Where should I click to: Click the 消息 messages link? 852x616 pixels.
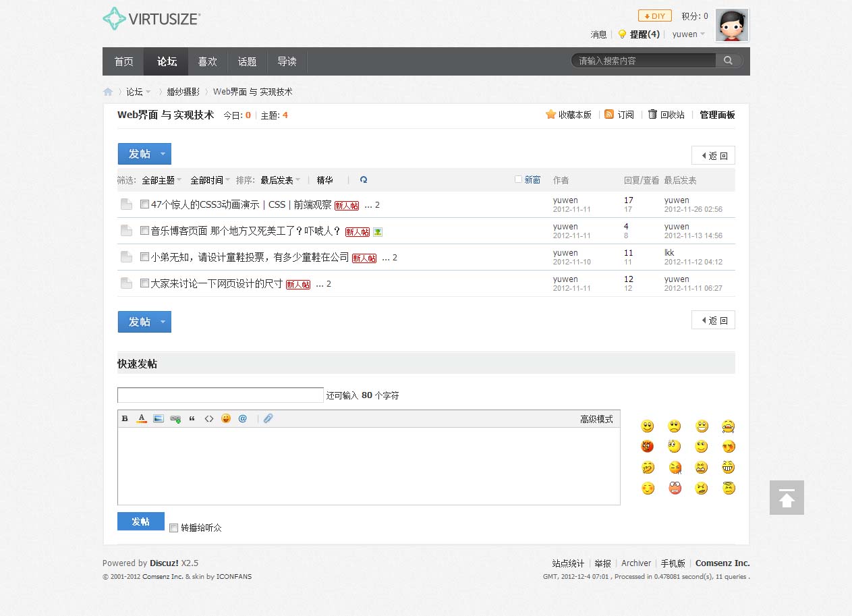pos(598,34)
